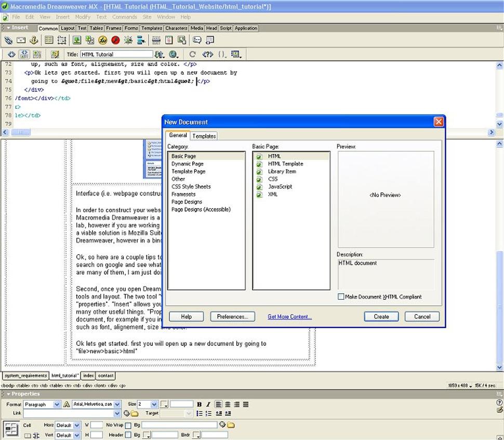Viewport: 504px width, 440px height.
Task: Open the Commands menu
Action: (x=124, y=17)
